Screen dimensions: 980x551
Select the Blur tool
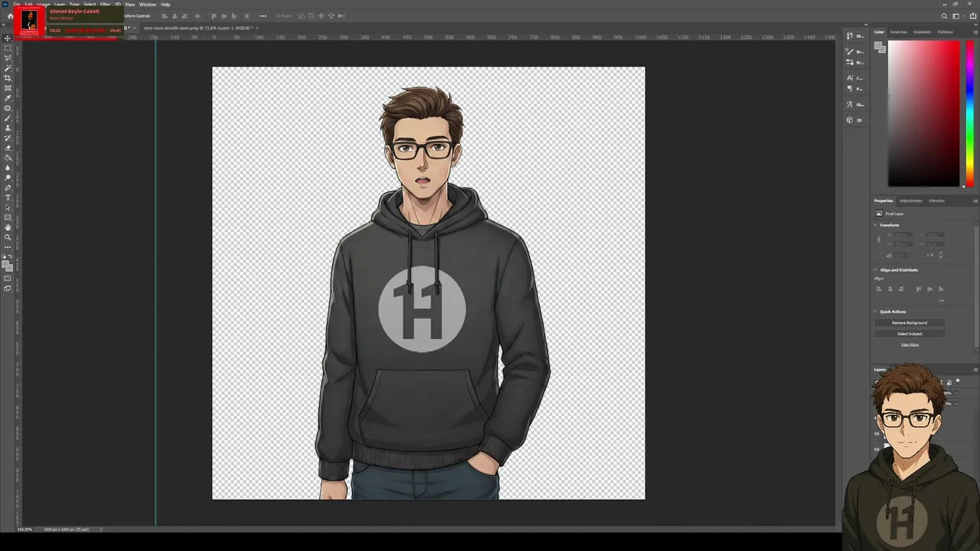click(8, 168)
